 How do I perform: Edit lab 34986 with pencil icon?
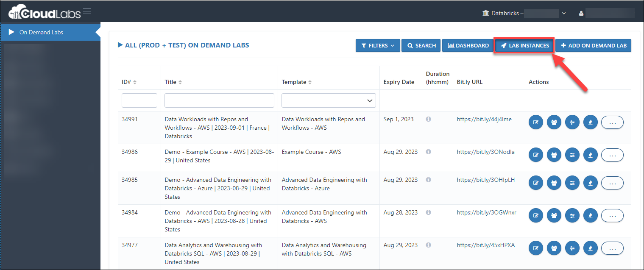pyautogui.click(x=536, y=155)
